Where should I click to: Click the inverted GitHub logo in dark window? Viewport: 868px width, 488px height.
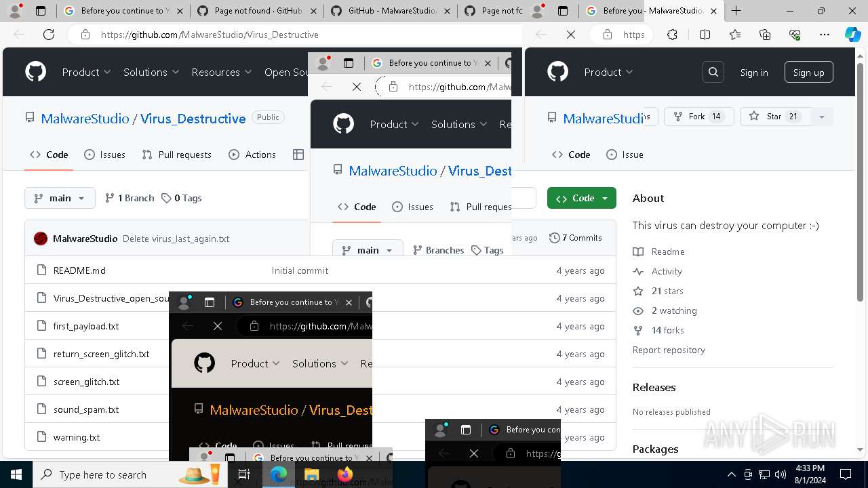pyautogui.click(x=205, y=363)
